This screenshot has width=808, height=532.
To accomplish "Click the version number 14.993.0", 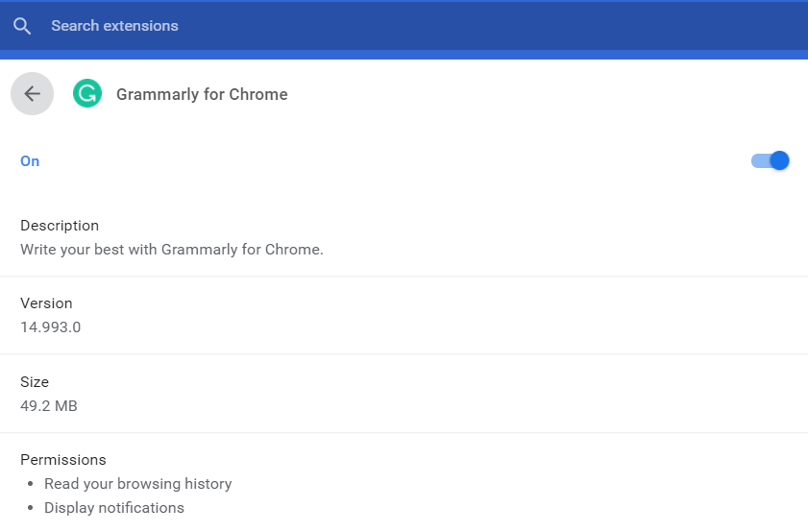I will tap(51, 327).
